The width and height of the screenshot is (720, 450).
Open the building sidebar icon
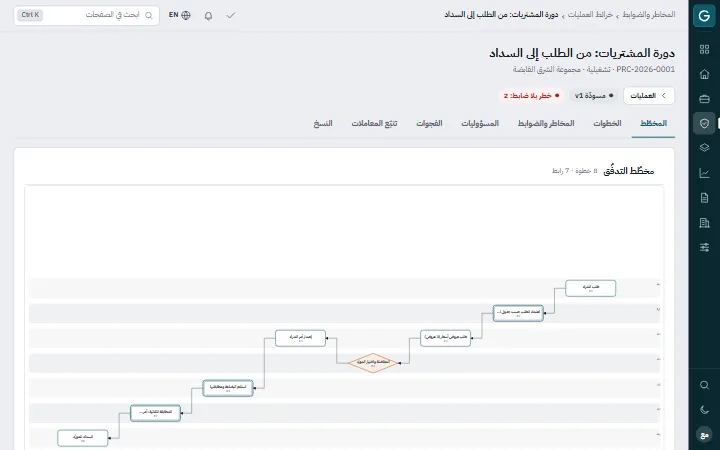[704, 223]
